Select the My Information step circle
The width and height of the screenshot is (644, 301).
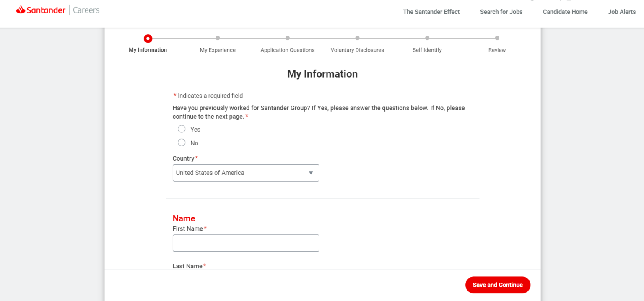coord(148,39)
